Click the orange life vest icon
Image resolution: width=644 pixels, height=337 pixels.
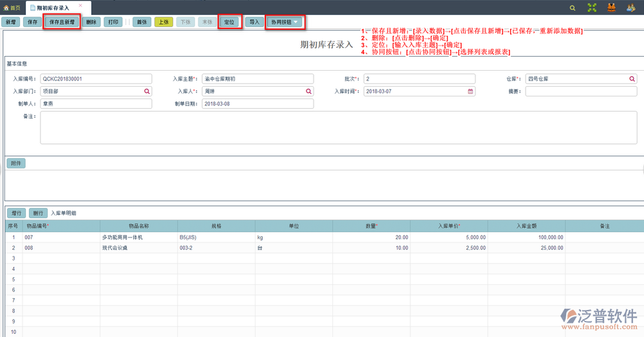pyautogui.click(x=612, y=8)
